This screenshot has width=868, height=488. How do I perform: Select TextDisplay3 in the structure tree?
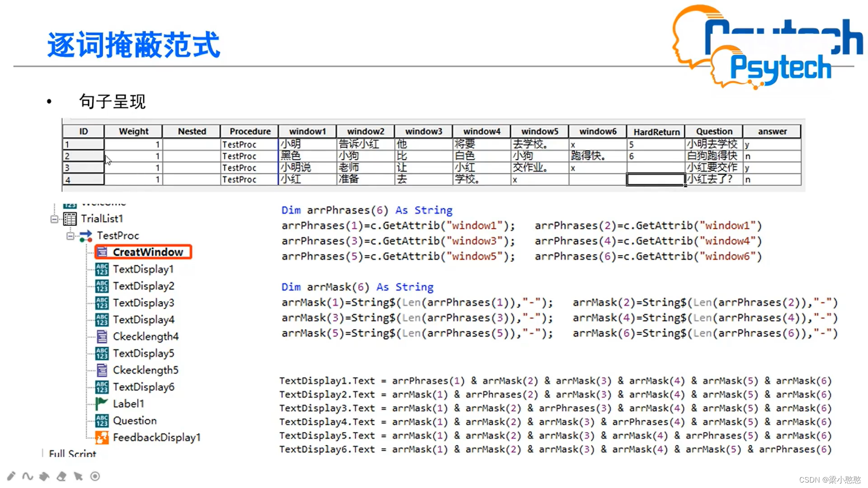tap(143, 303)
